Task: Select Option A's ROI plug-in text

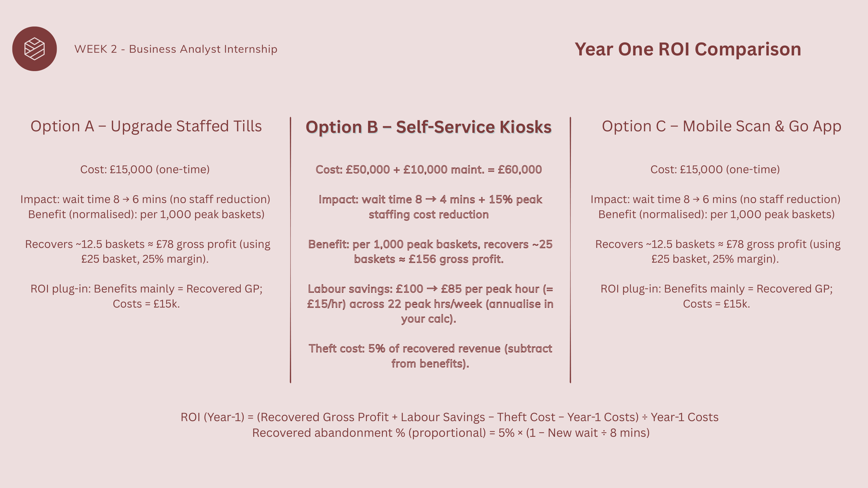Action: pyautogui.click(x=146, y=296)
